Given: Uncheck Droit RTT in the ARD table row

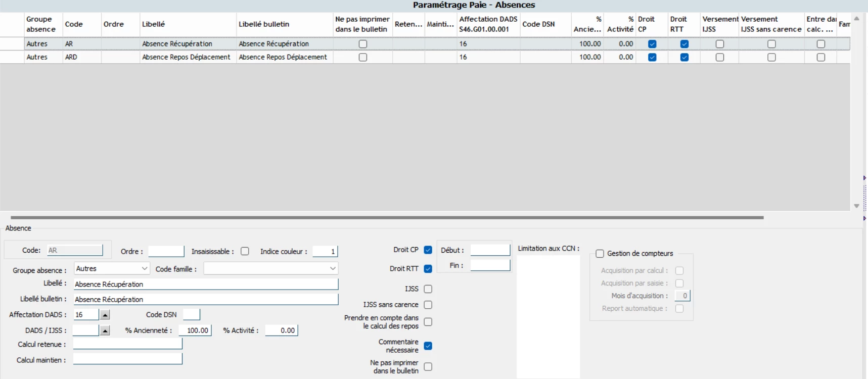Looking at the screenshot, I should 684,57.
